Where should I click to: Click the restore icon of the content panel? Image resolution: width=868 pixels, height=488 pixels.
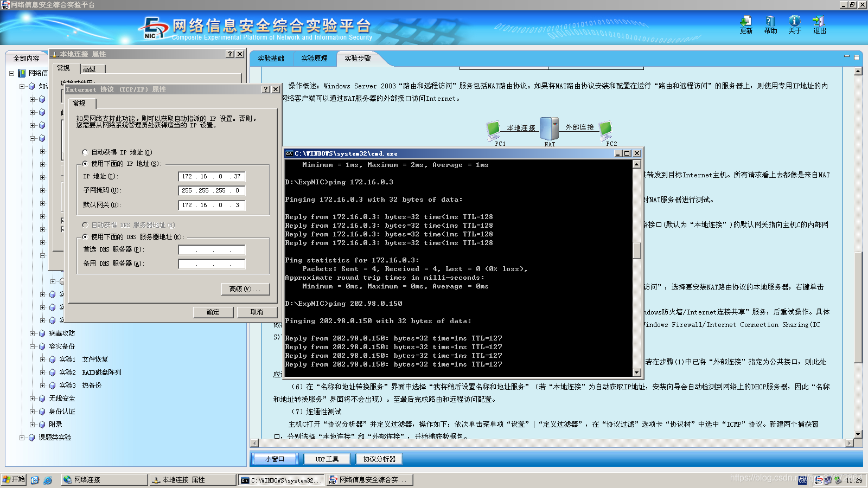coord(857,57)
